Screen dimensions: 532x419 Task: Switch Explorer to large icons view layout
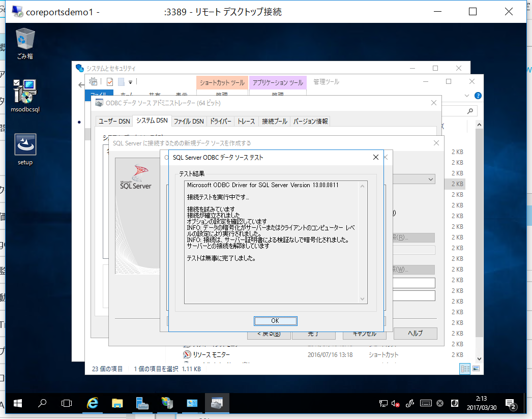476,369
